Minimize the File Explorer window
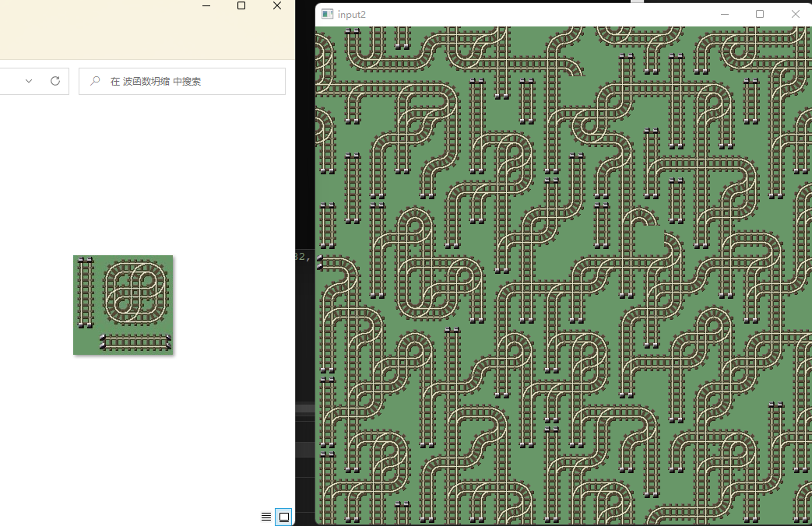This screenshot has height=526, width=812. coord(206,6)
